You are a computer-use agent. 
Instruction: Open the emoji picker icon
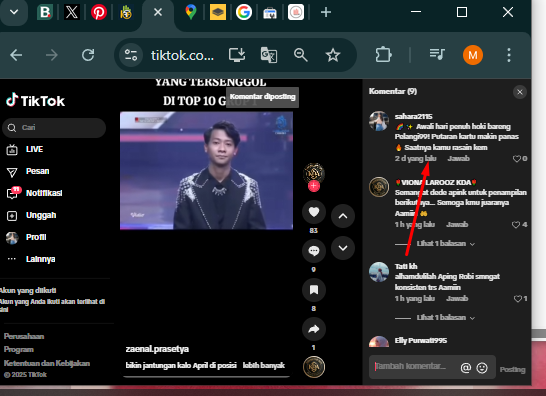(482, 368)
